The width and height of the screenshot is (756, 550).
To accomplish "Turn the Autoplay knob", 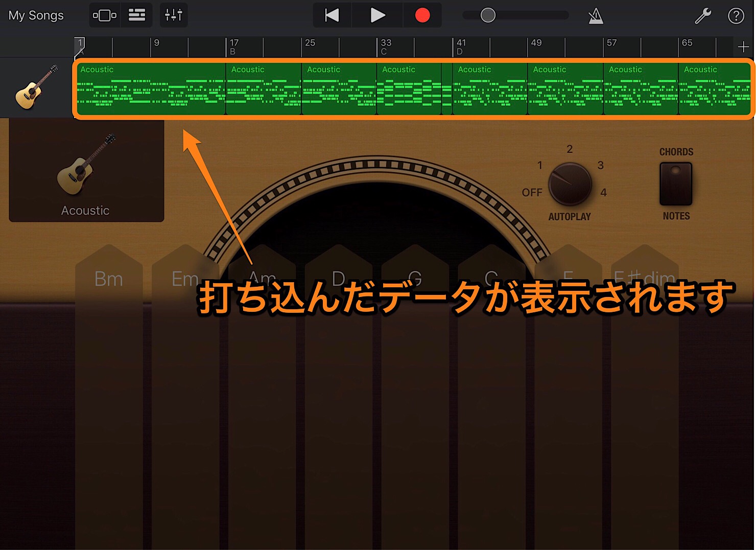I will click(570, 184).
